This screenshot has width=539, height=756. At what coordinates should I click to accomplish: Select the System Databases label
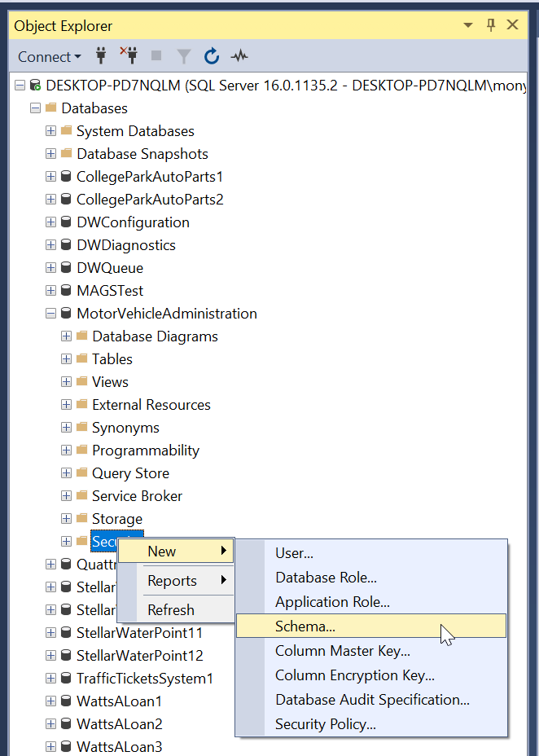(135, 131)
